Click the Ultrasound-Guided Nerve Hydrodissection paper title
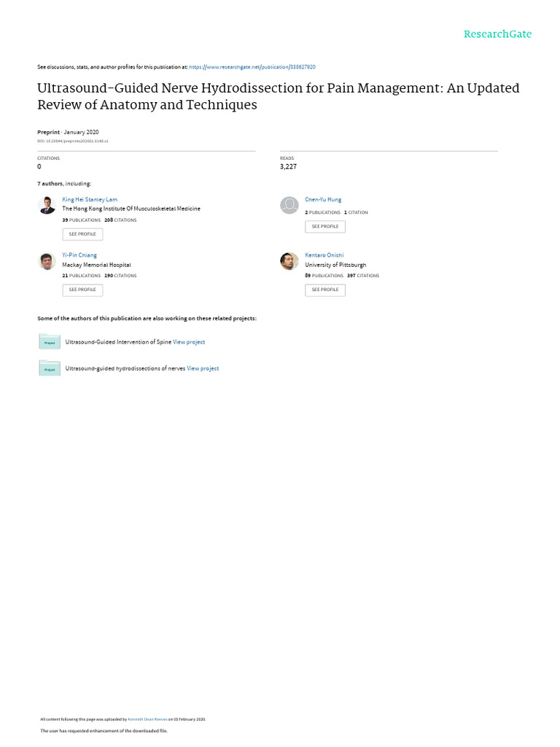The height and width of the screenshot is (747, 560). (279, 96)
